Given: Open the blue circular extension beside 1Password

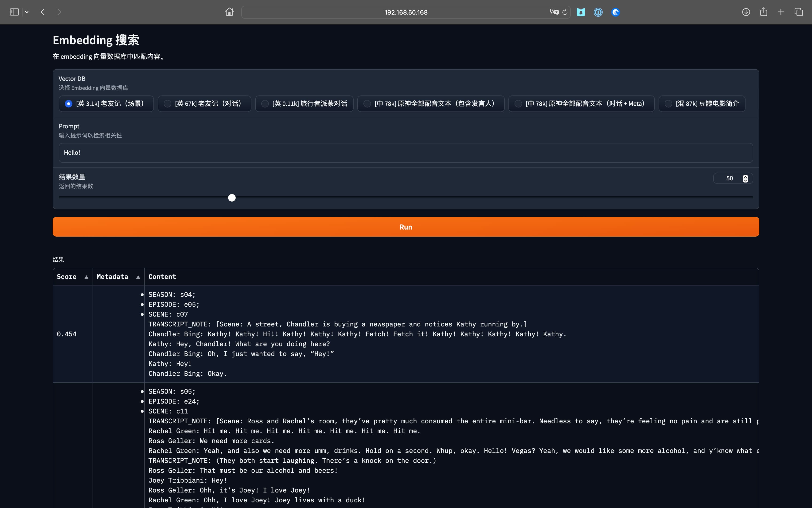Looking at the screenshot, I should [615, 12].
